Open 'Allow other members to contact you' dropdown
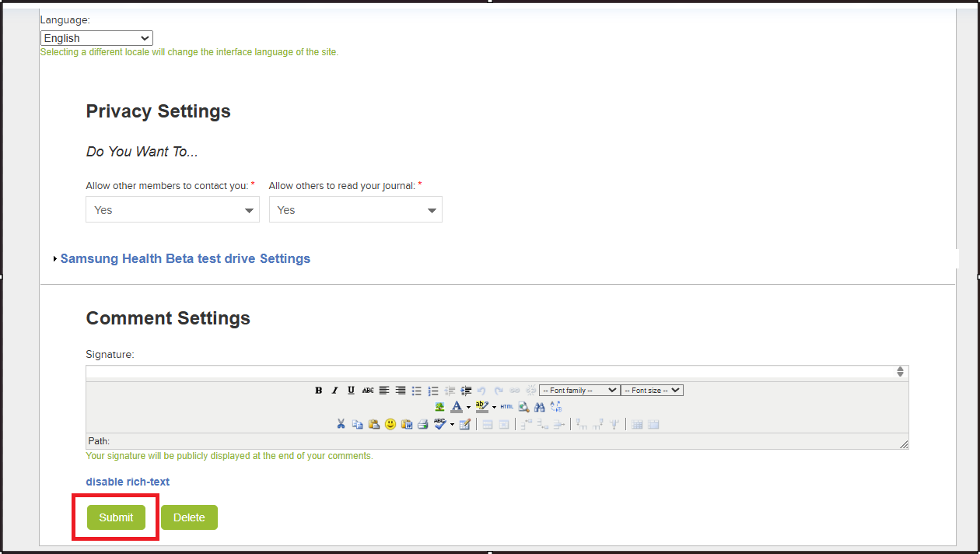This screenshot has width=980, height=554. pos(172,210)
